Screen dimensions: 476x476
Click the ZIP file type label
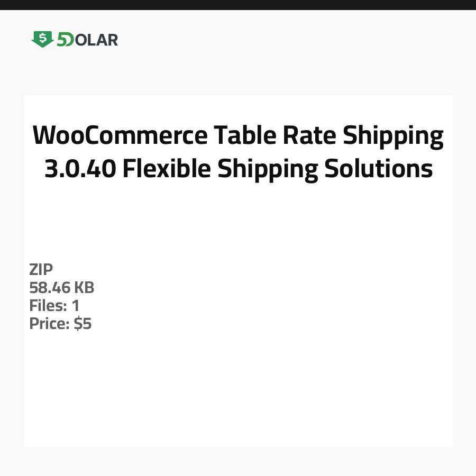tap(41, 270)
